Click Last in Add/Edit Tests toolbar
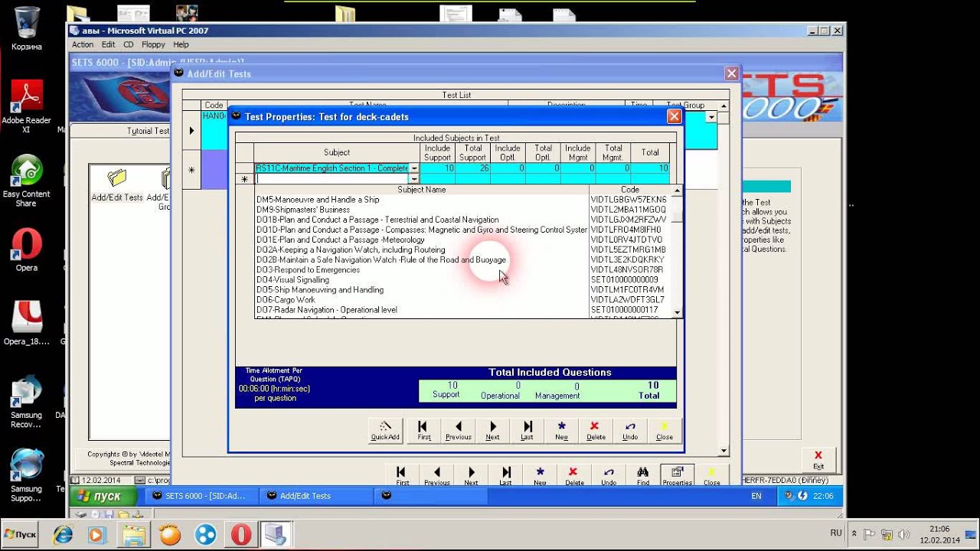The image size is (980, 551). pyautogui.click(x=505, y=476)
